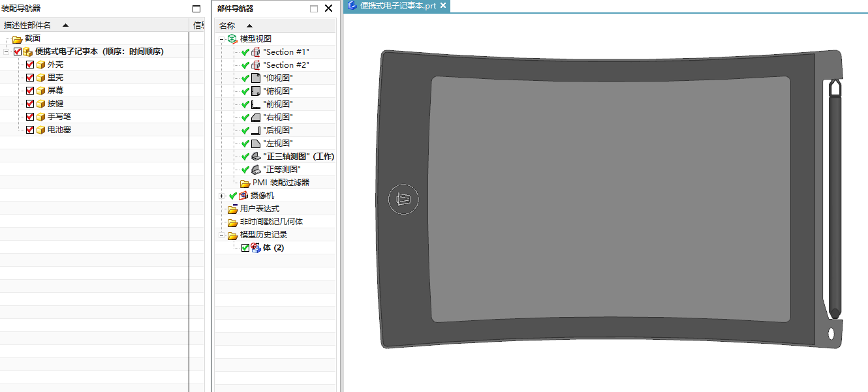Click the 正等测图 view icon
868x392 pixels.
256,170
